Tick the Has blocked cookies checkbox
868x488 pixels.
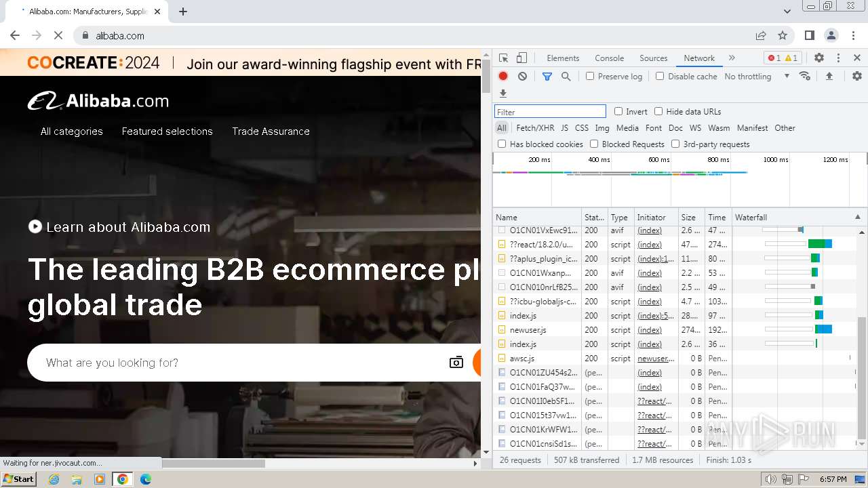tap(502, 144)
